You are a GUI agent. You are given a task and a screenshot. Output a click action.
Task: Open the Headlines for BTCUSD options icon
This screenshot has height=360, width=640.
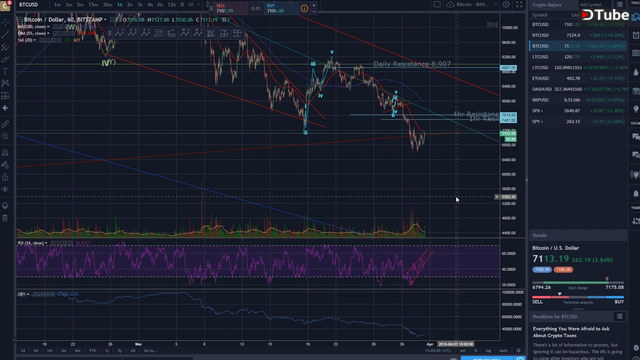[x=620, y=316]
